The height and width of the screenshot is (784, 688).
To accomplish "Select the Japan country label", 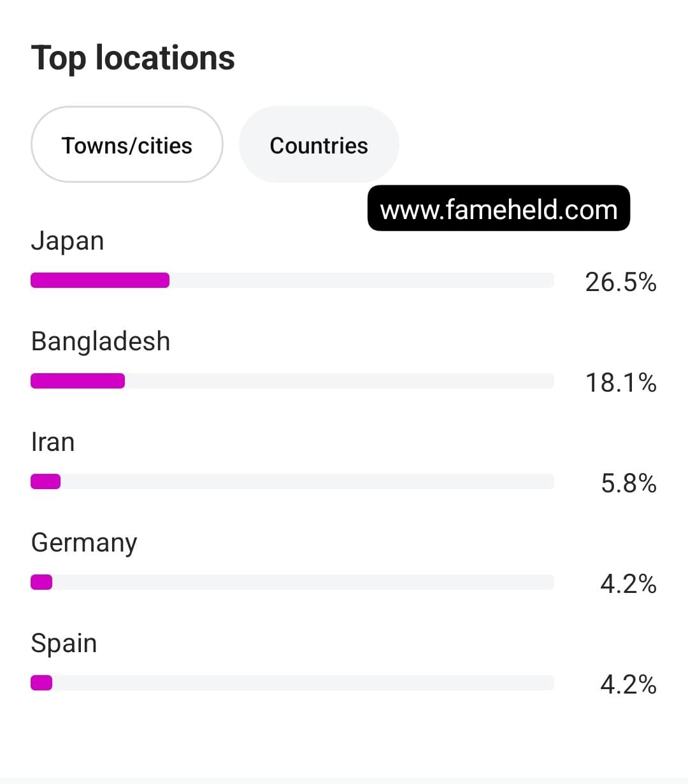I will click(68, 241).
